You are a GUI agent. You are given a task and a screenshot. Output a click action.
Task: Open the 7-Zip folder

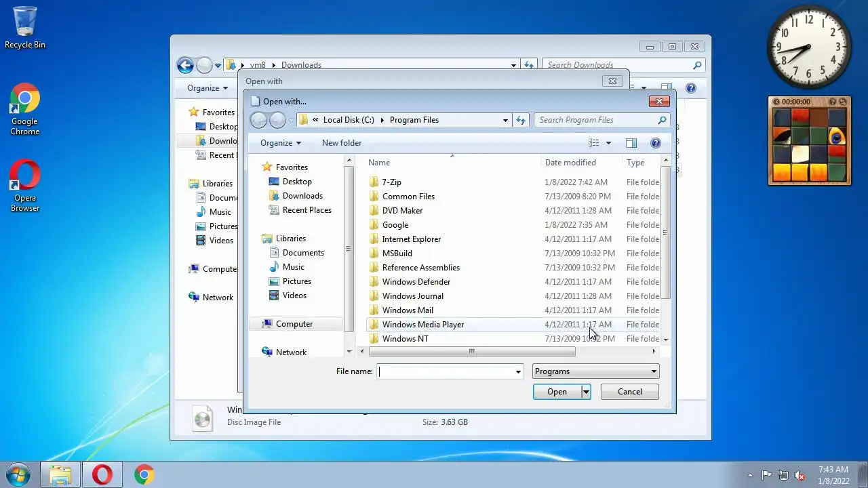(x=391, y=182)
